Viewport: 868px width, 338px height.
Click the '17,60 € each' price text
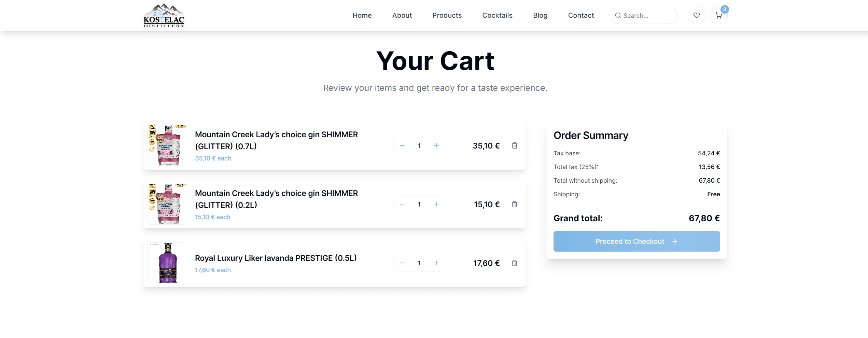pyautogui.click(x=213, y=270)
